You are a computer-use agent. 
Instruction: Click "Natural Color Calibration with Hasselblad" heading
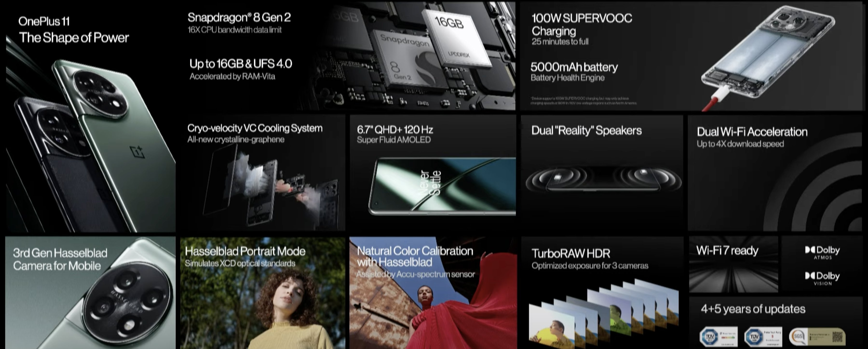coord(415,256)
